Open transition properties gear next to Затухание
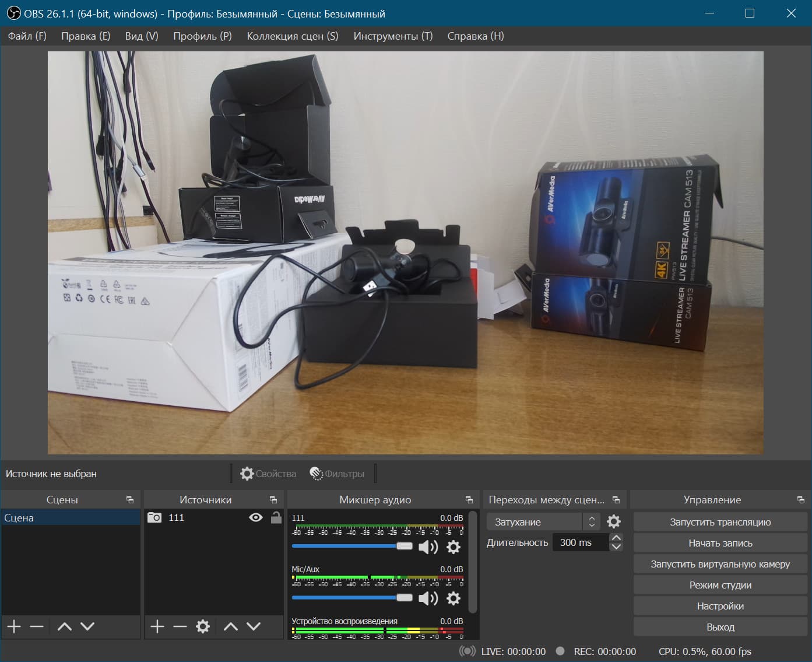The height and width of the screenshot is (662, 812). click(x=614, y=521)
